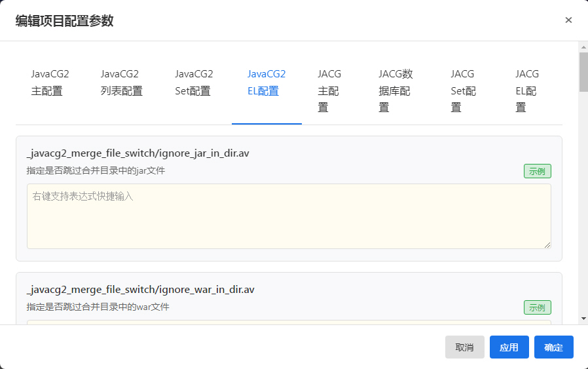Click description 指定是否跳过合并目录中的war文件
This screenshot has height=369, width=588.
(98, 307)
